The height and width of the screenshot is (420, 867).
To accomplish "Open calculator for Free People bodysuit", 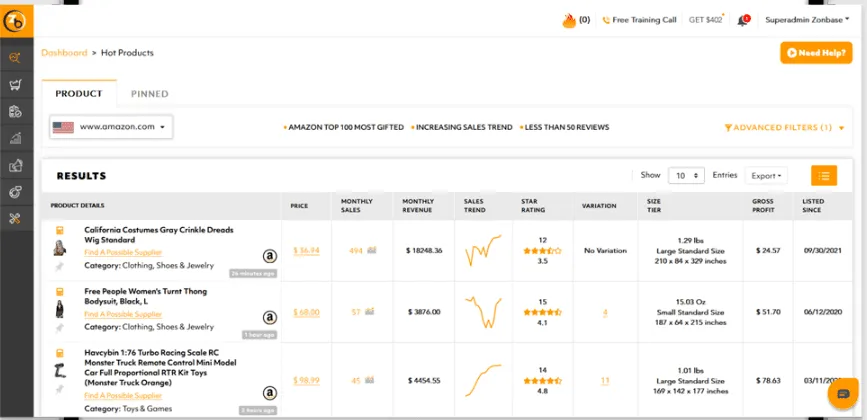I will click(x=60, y=292).
